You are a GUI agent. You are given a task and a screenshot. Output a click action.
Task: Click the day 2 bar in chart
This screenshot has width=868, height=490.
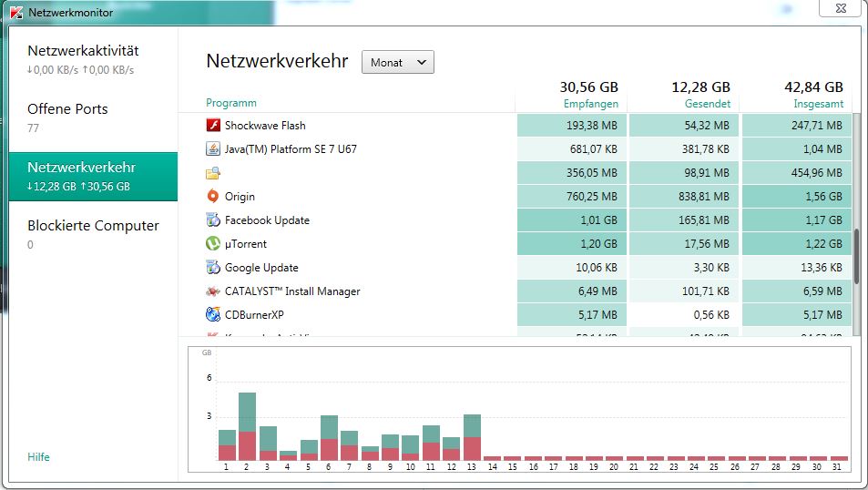pyautogui.click(x=247, y=426)
